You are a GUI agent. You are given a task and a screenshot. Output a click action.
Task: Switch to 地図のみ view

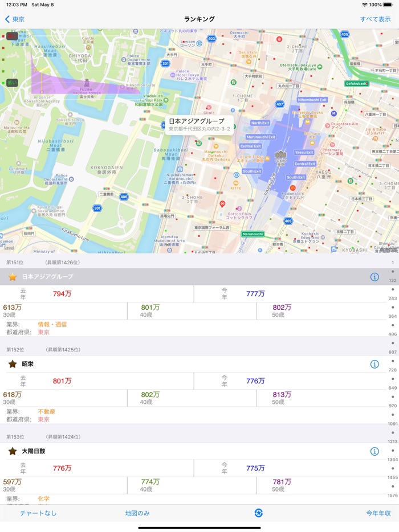click(x=137, y=513)
